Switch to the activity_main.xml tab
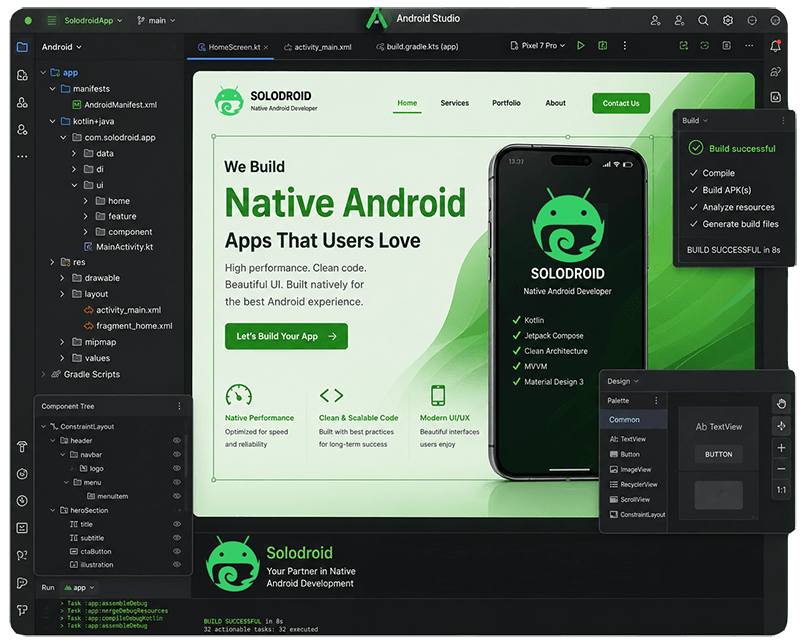The image size is (800, 640). 318,47
